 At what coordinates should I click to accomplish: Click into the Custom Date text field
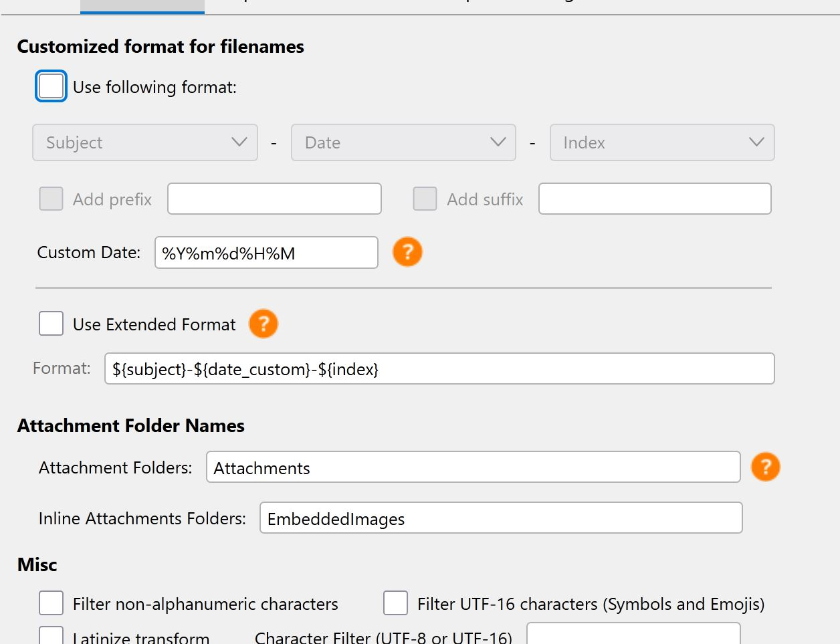coord(266,253)
